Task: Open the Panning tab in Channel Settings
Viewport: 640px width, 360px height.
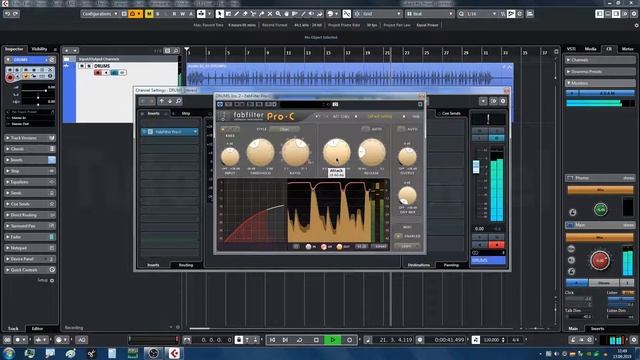Action: [x=451, y=265]
